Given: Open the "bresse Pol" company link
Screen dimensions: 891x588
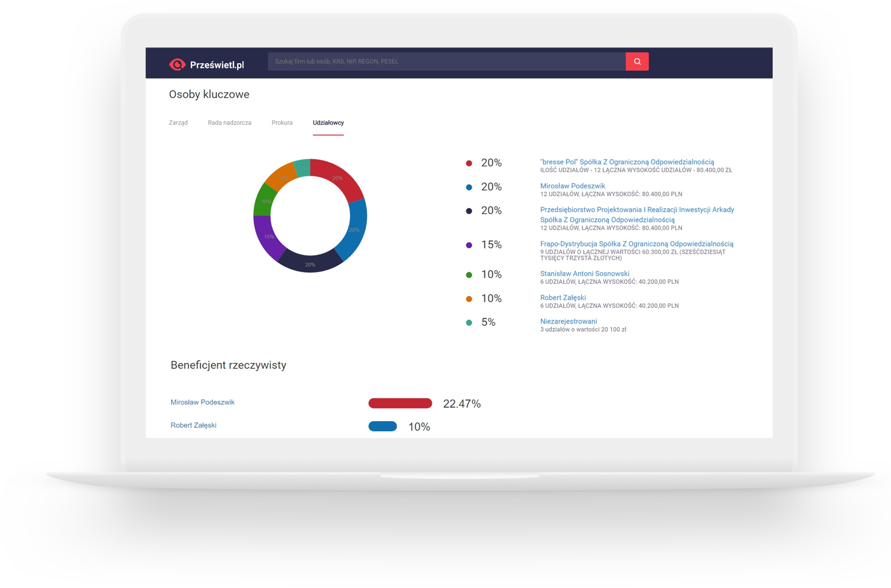Looking at the screenshot, I should pyautogui.click(x=627, y=162).
